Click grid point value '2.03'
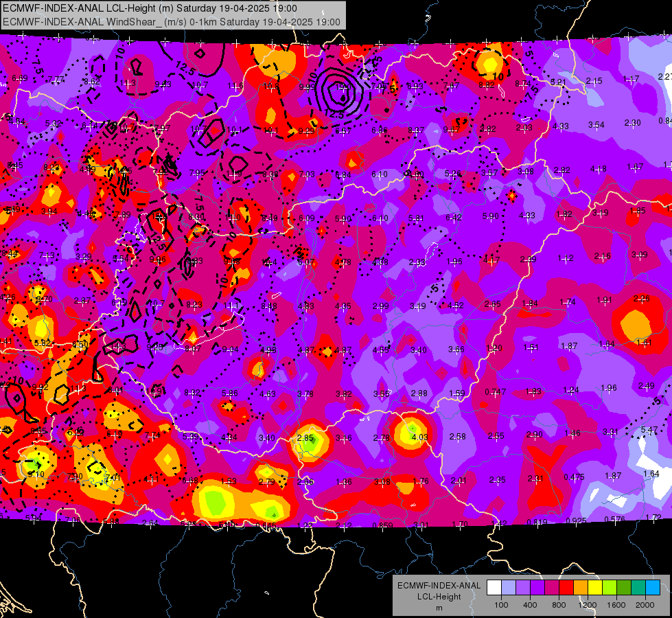Screen dimensions: 672x618 [524, 127]
